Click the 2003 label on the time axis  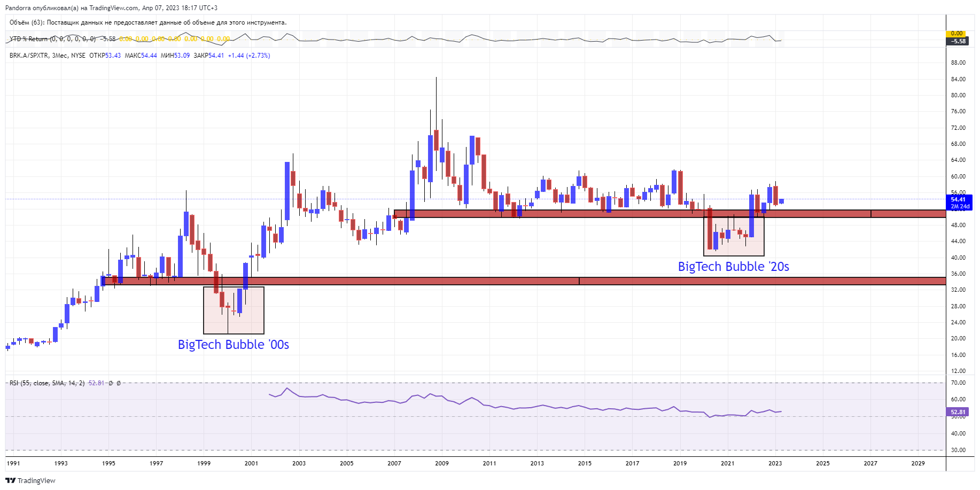[299, 463]
